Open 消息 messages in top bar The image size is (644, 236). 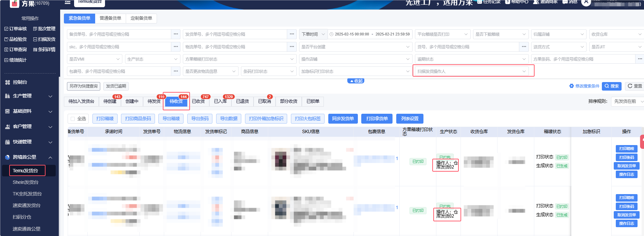pos(570,2)
